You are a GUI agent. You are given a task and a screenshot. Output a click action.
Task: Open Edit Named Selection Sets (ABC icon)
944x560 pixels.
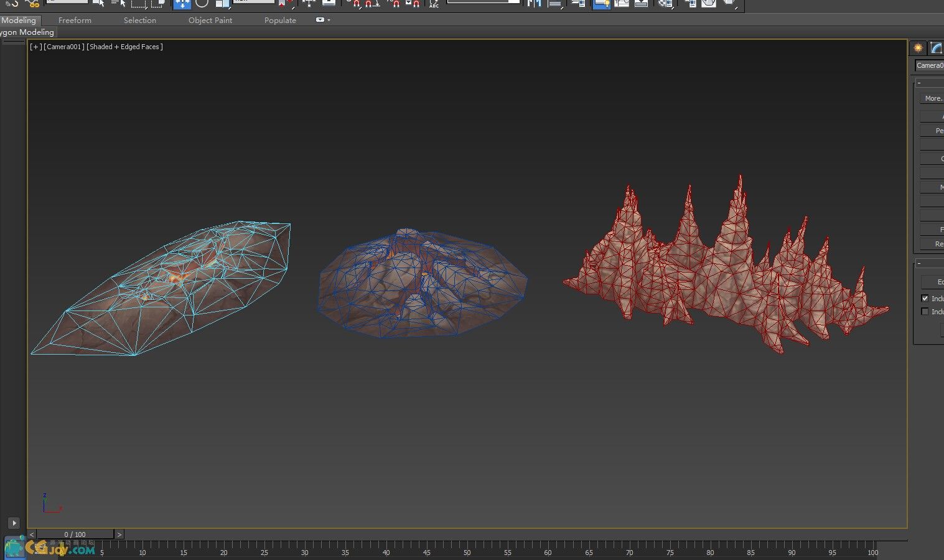[x=434, y=3]
